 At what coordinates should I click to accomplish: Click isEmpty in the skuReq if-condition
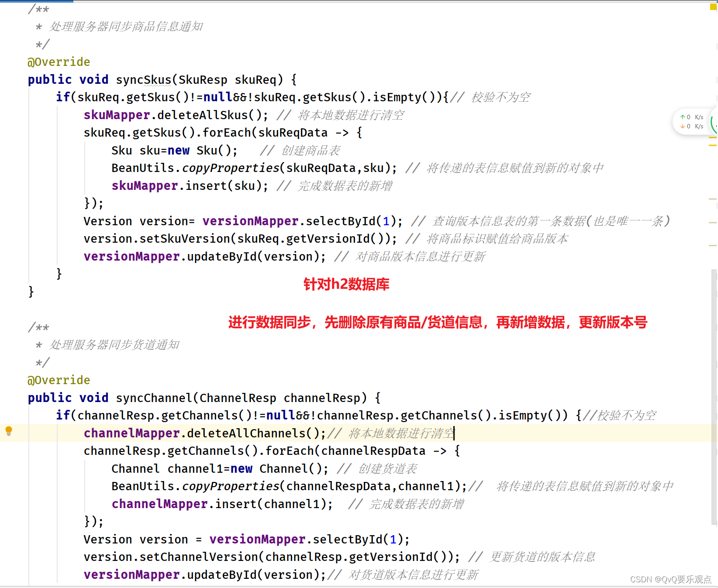(x=397, y=97)
